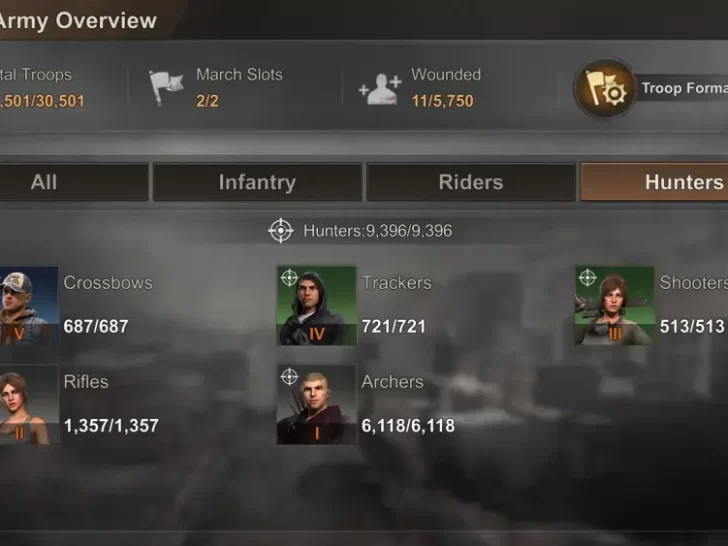This screenshot has width=728, height=546.
Task: Click the Troop Formation button label
Action: (684, 88)
